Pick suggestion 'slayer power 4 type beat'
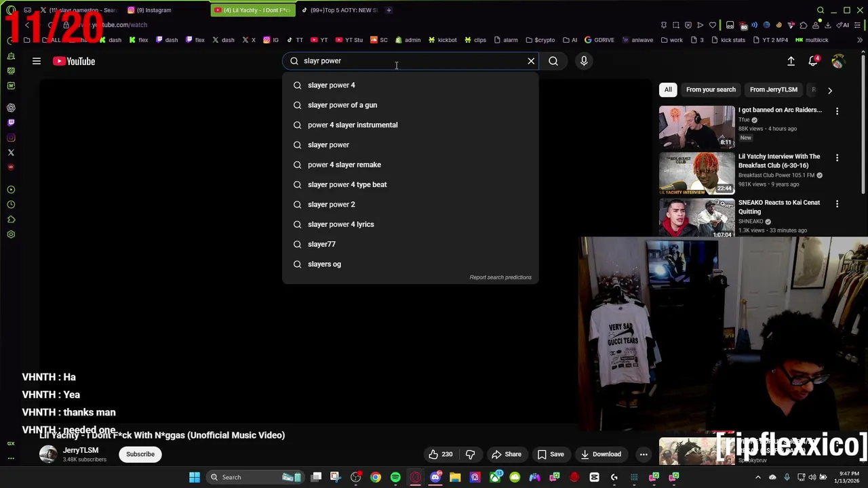This screenshot has width=868, height=488. [x=410, y=184]
